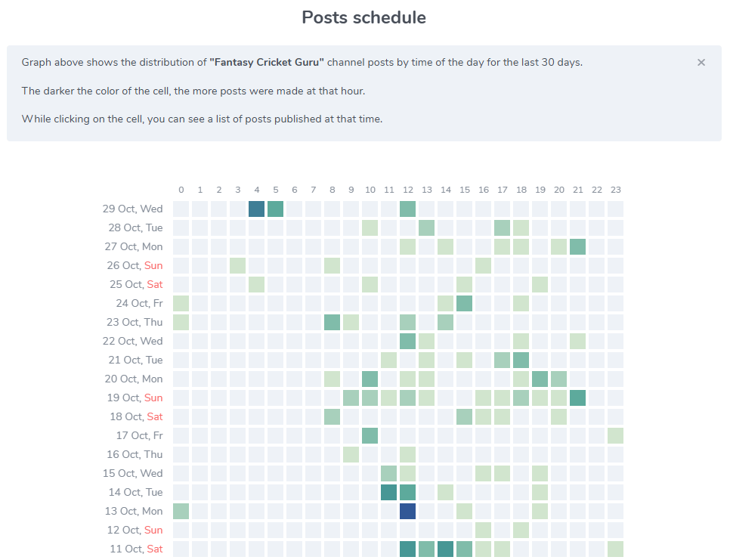
Task: Select the 21 Oct cell at hour 18
Action: tap(521, 360)
